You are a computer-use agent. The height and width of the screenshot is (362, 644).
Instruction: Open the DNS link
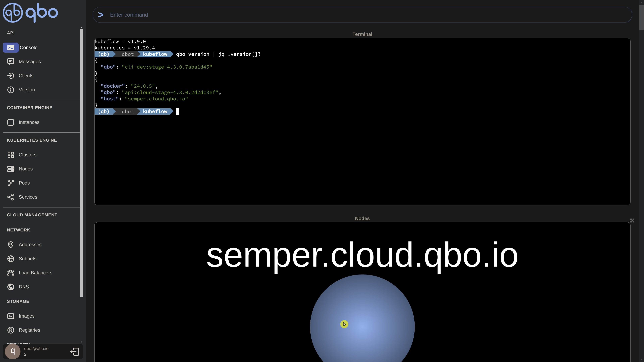(x=24, y=287)
